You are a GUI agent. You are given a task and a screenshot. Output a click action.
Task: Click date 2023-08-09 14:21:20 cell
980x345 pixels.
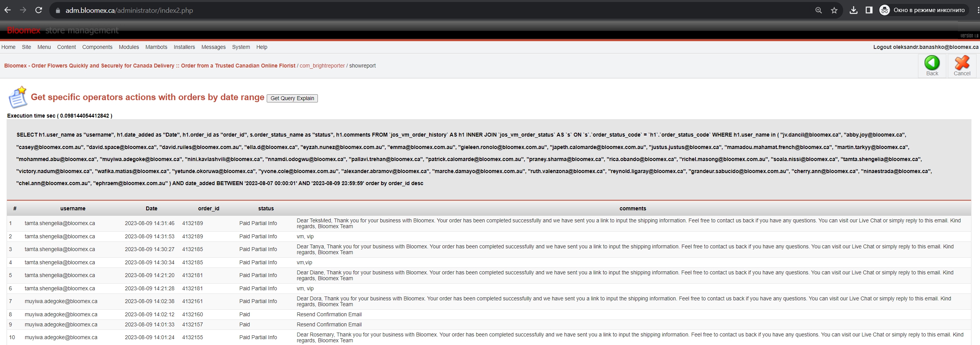pyautogui.click(x=150, y=275)
